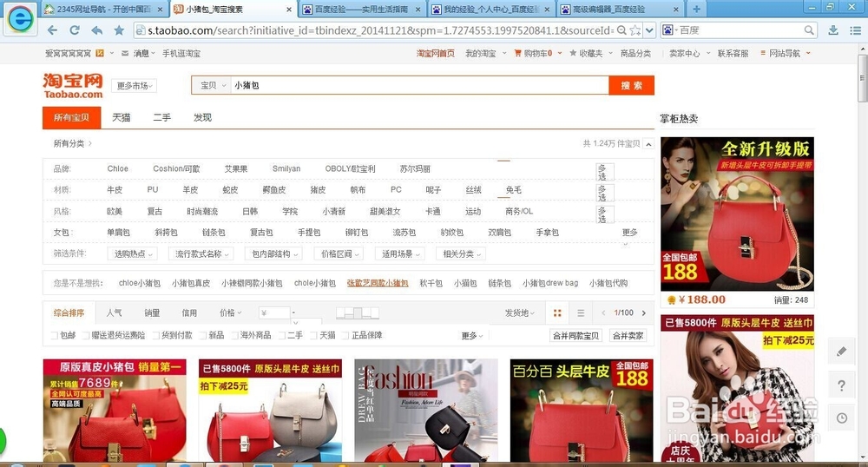The image size is (868, 467).
Task: Click the 小猪包 search input field
Action: point(419,85)
